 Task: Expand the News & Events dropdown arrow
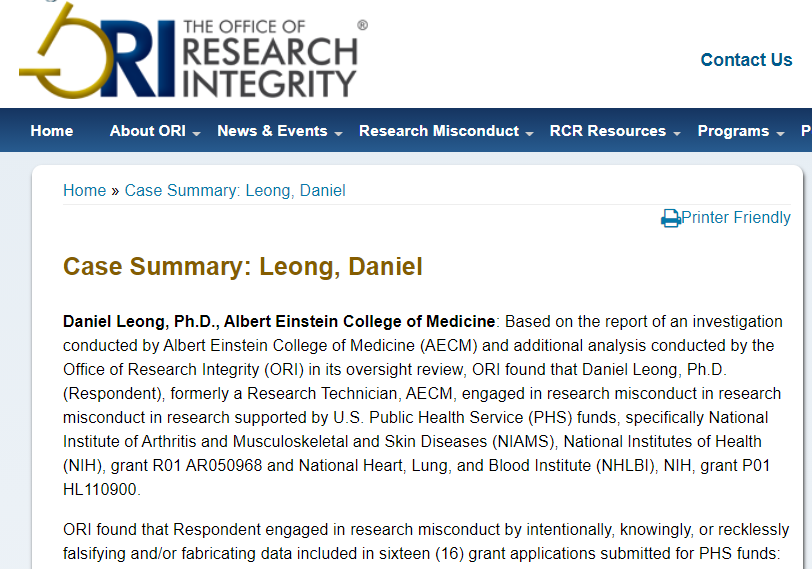click(339, 133)
